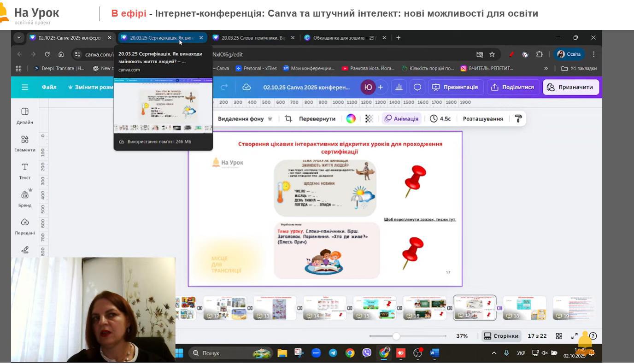This screenshot has height=364, width=634.
Task: Toggle the hamburger main menu in Canva
Action: [25, 87]
